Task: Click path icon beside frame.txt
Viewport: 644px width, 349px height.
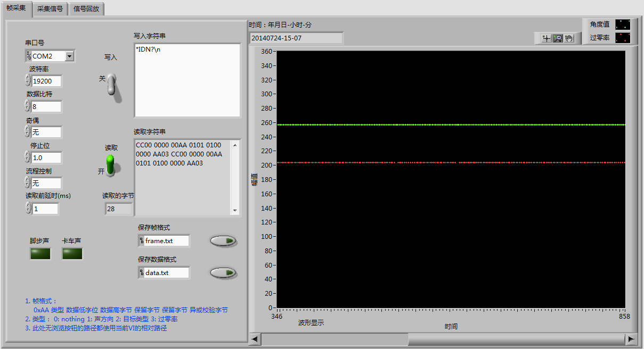Action: tap(141, 241)
